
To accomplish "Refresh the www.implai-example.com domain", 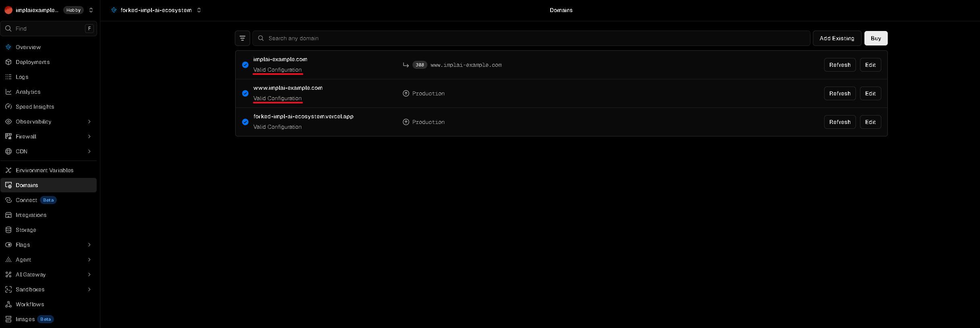I will (x=840, y=93).
